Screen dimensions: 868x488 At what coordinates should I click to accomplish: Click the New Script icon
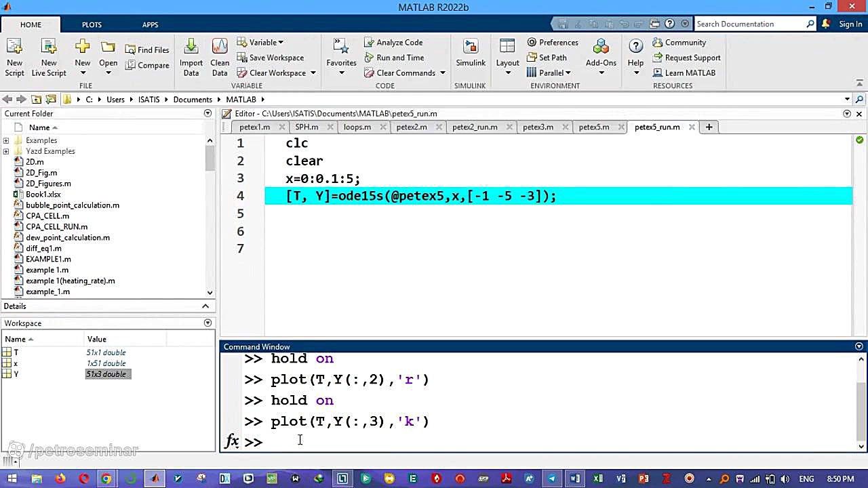pyautogui.click(x=14, y=47)
